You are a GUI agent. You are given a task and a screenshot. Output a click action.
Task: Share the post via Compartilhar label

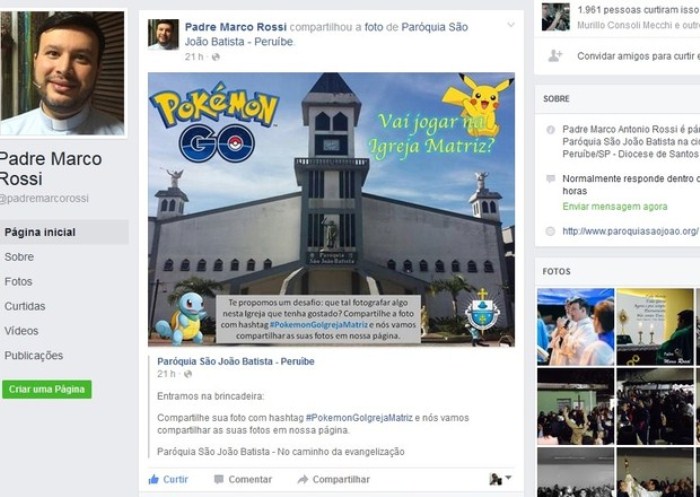tap(341, 479)
